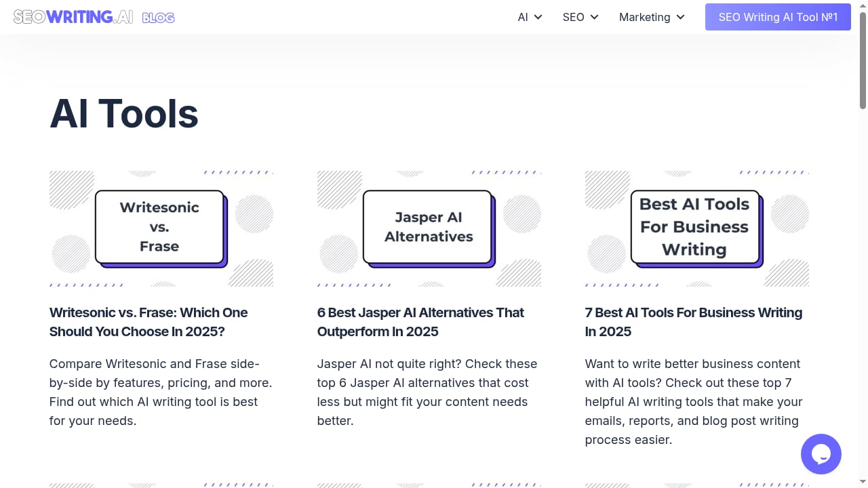Expand the SEO menu chevron
The image size is (868, 488).
pos(595,17)
